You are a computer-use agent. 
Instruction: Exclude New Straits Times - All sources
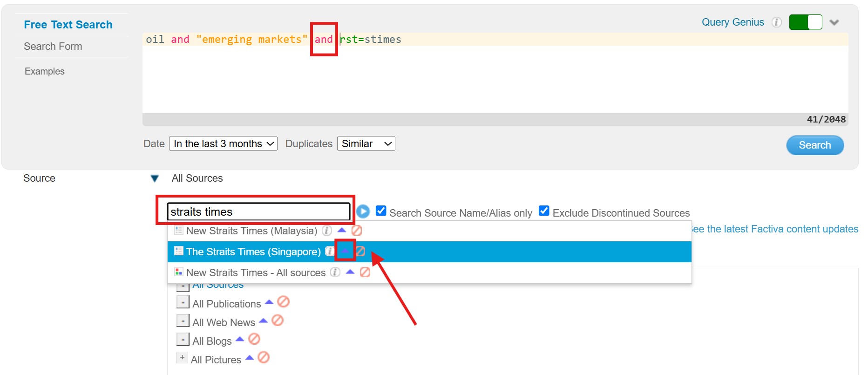pos(365,273)
